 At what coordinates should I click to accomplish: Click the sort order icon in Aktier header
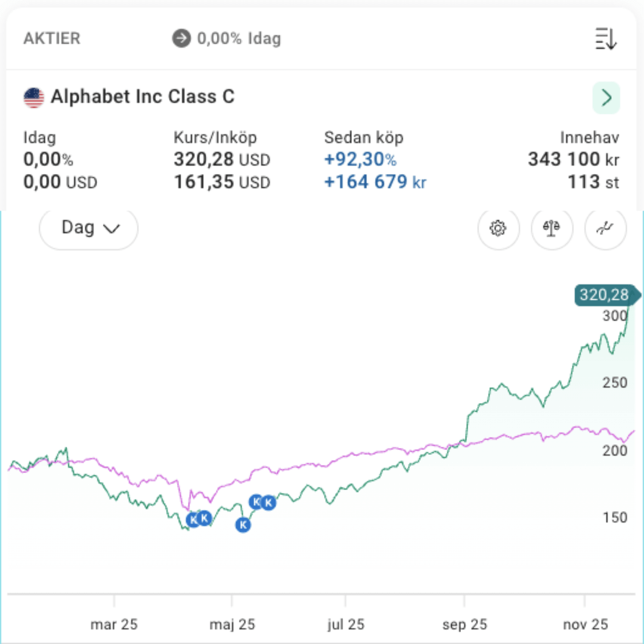coord(606,39)
